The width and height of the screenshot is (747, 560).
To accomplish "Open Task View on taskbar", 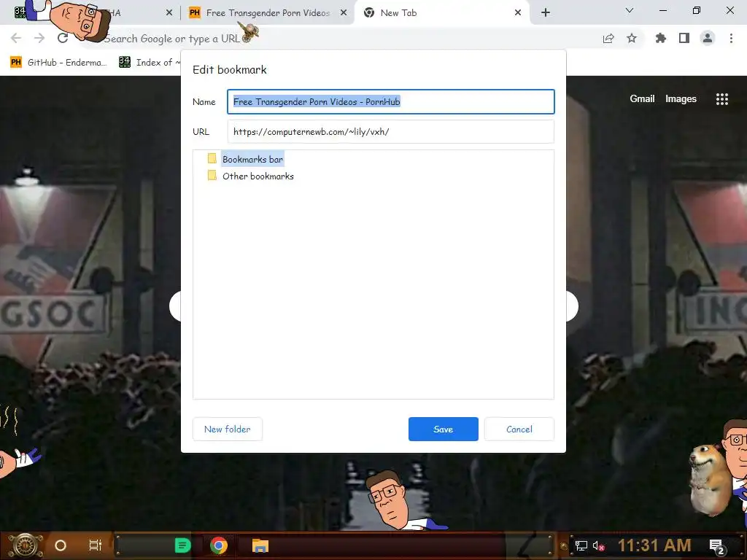I will click(x=96, y=545).
